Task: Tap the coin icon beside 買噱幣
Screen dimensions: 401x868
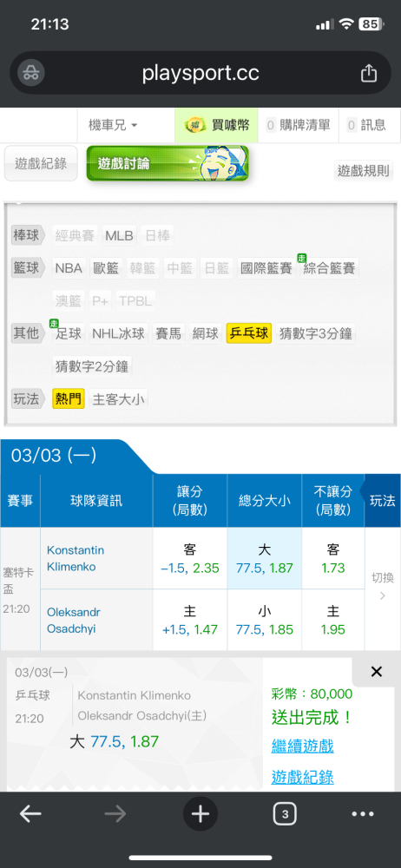Action: coord(194,125)
